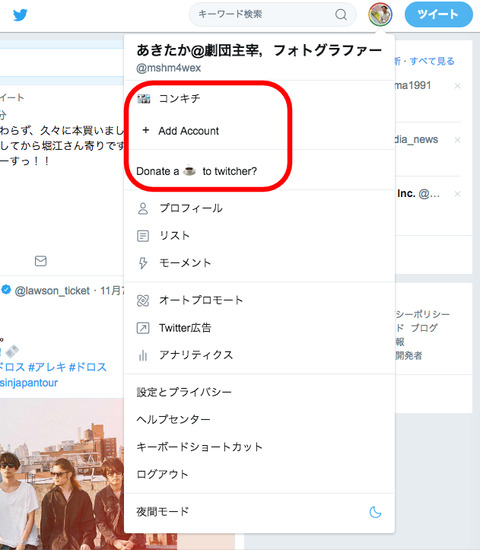Screen dimensions: 480x550
Task: Click the analytics bar chart icon
Action: 143,356
